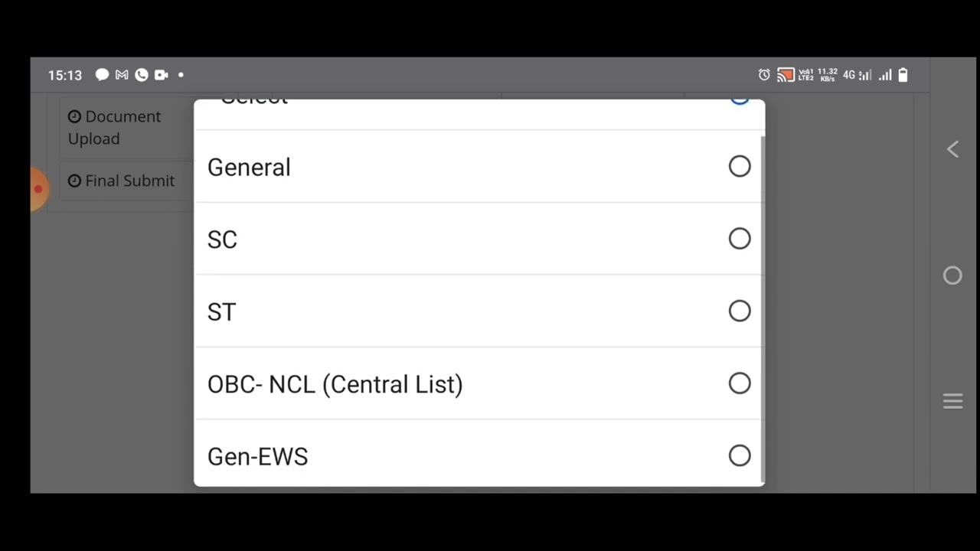Select the SC radio button
The image size is (980, 551).
click(739, 239)
